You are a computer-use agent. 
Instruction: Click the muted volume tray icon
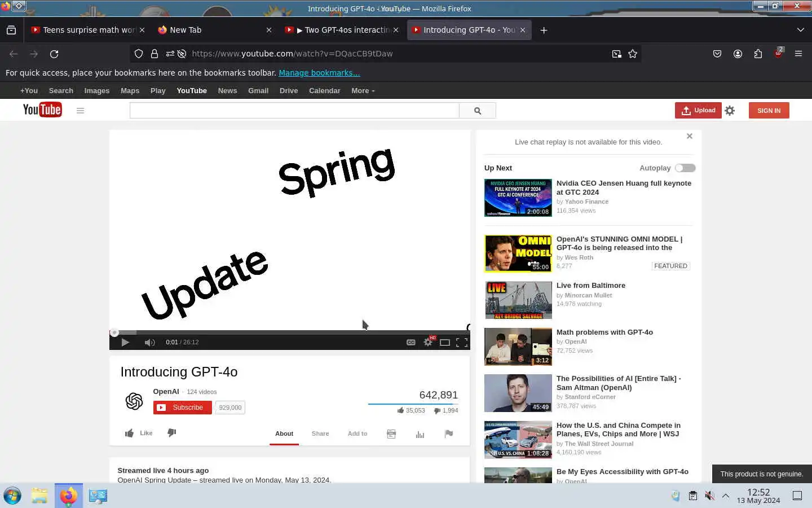709,496
